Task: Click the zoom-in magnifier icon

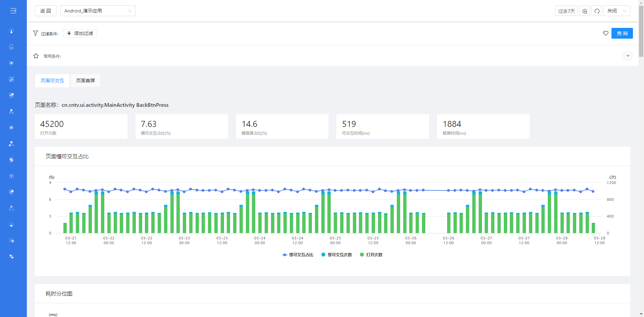Action: tap(585, 11)
